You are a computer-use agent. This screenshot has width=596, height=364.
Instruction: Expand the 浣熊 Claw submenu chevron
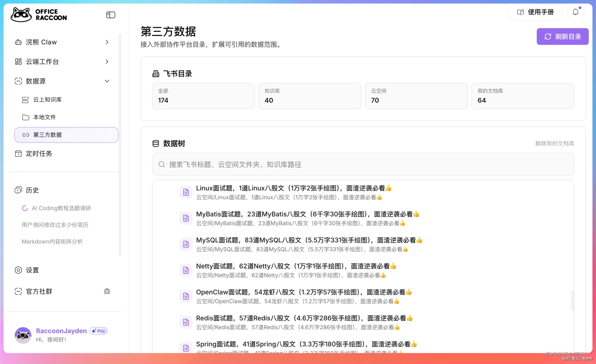pyautogui.click(x=107, y=42)
